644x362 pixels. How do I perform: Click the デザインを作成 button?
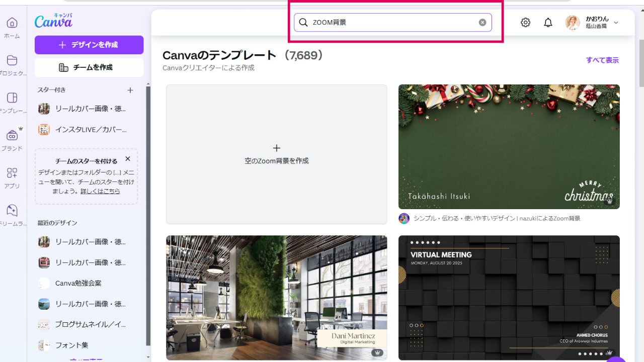point(89,45)
